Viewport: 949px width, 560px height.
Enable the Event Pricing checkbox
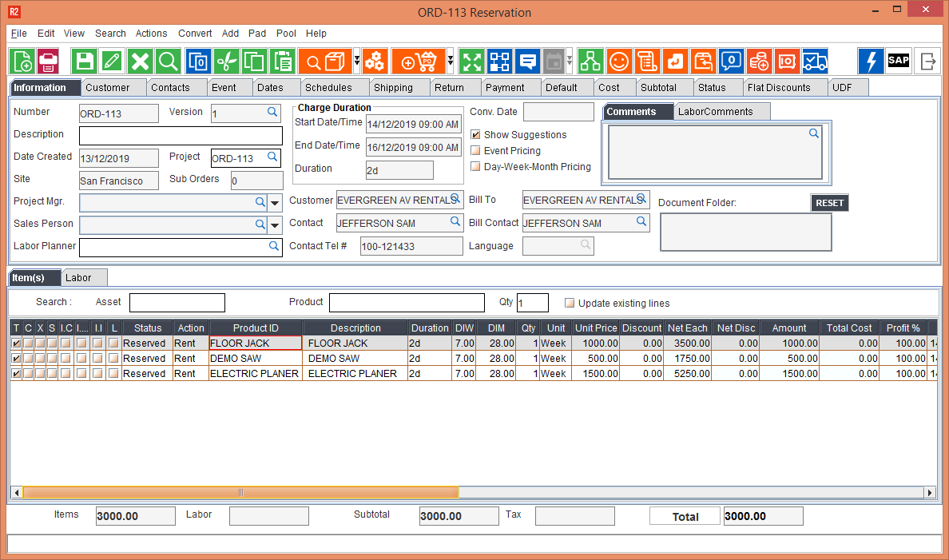click(x=476, y=151)
